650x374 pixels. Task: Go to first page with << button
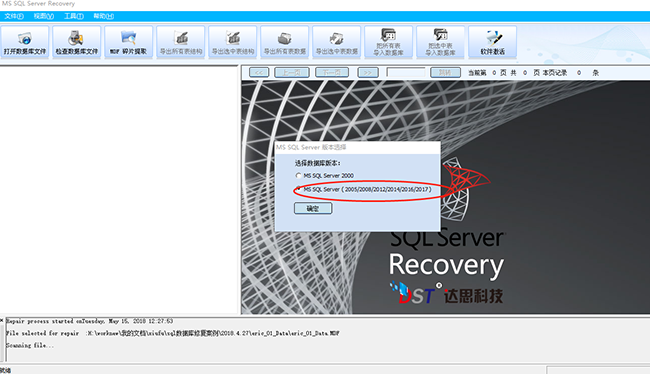[x=259, y=73]
